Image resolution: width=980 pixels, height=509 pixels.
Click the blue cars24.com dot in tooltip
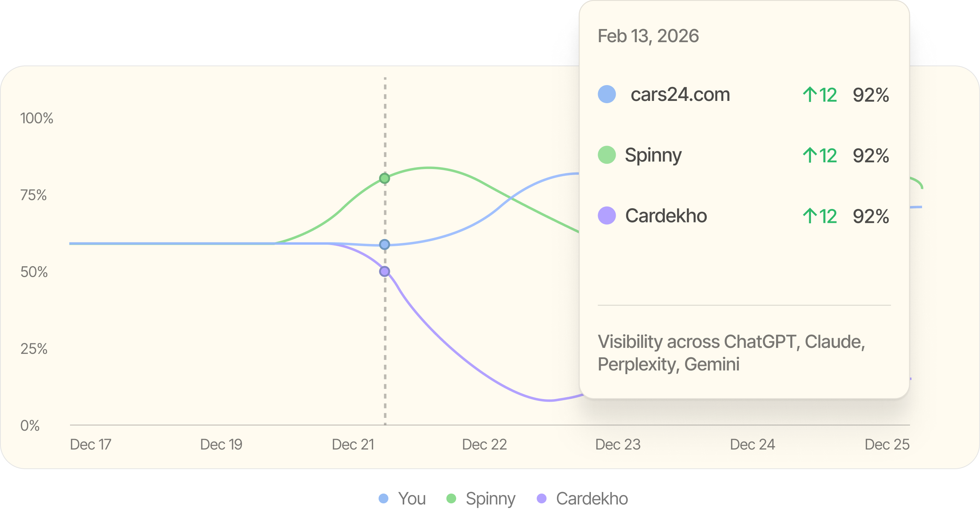tap(607, 94)
